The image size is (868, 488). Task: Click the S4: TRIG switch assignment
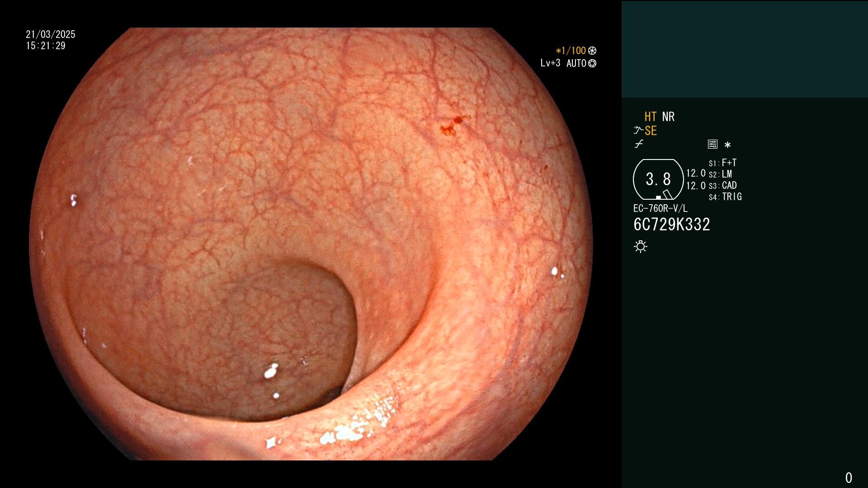[x=725, y=197]
